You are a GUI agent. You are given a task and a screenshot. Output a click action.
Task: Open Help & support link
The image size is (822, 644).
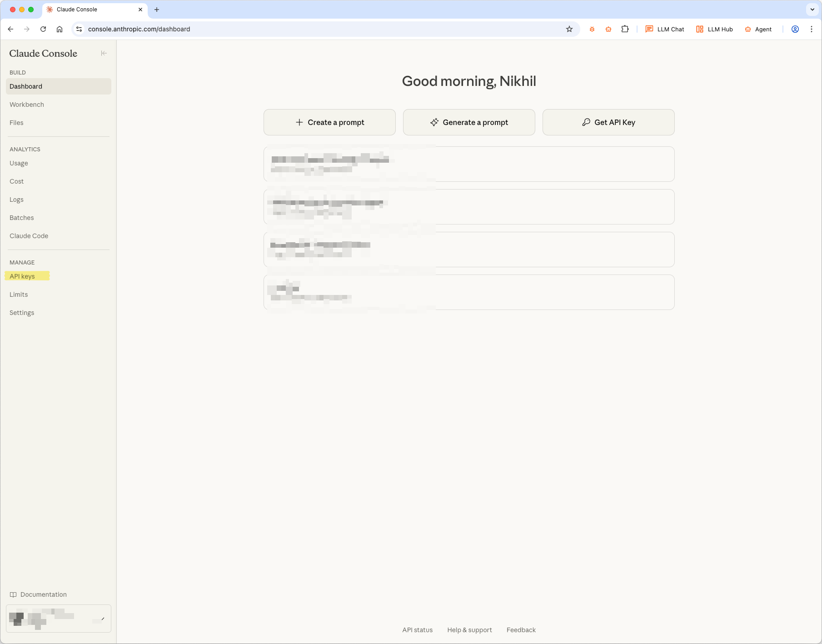[469, 630]
